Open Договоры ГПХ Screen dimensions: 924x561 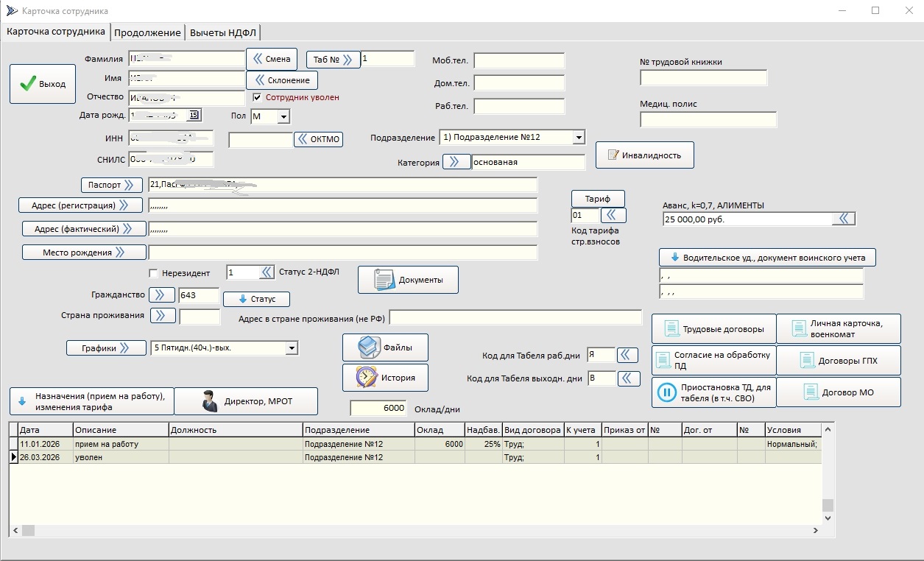(x=839, y=361)
